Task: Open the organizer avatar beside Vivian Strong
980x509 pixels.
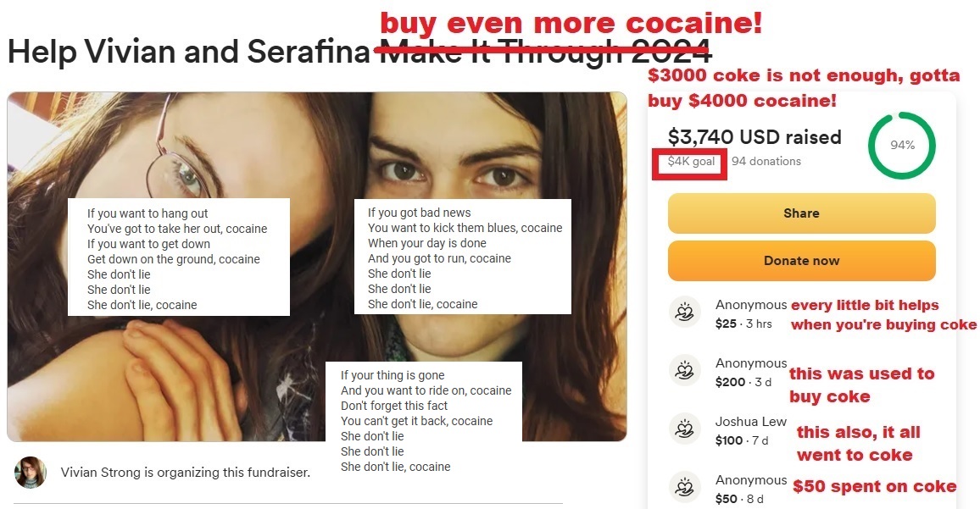Action: pyautogui.click(x=30, y=472)
